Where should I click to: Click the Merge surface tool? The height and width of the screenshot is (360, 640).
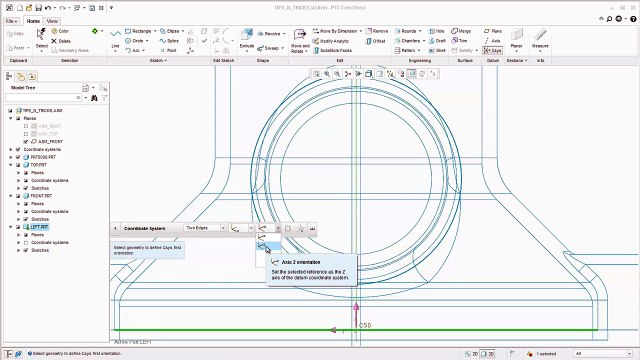[461, 31]
